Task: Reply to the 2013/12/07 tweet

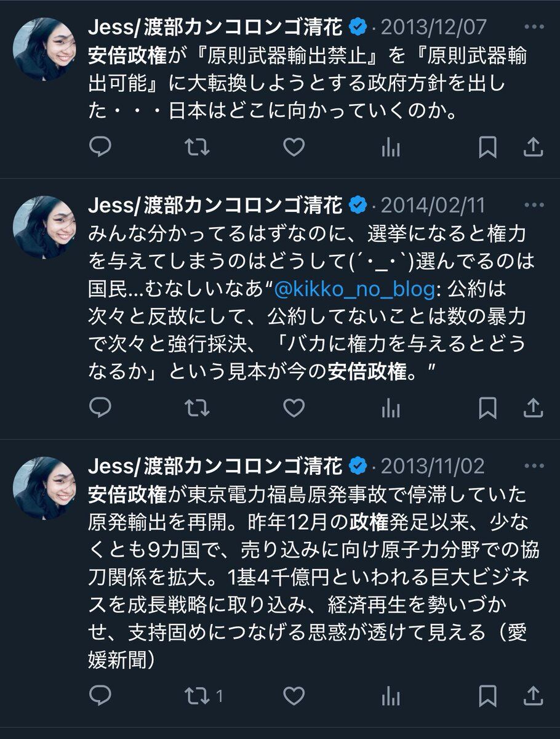Action: point(100,147)
